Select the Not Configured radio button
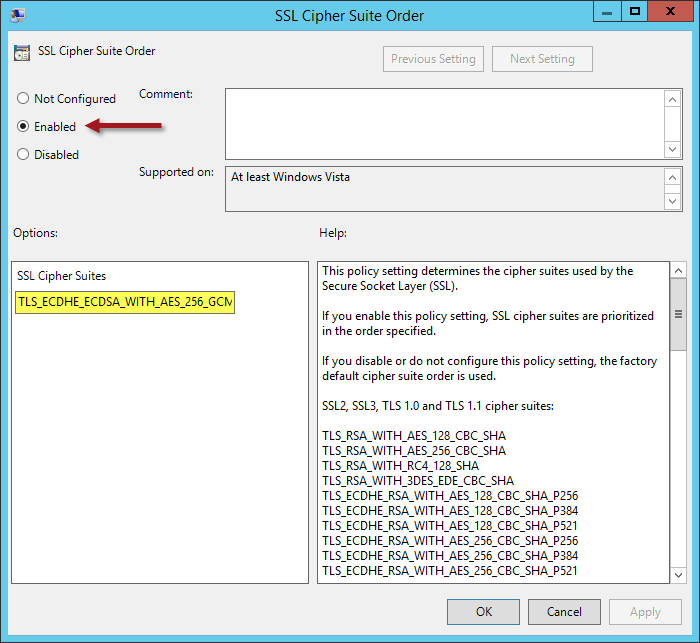 [23, 99]
